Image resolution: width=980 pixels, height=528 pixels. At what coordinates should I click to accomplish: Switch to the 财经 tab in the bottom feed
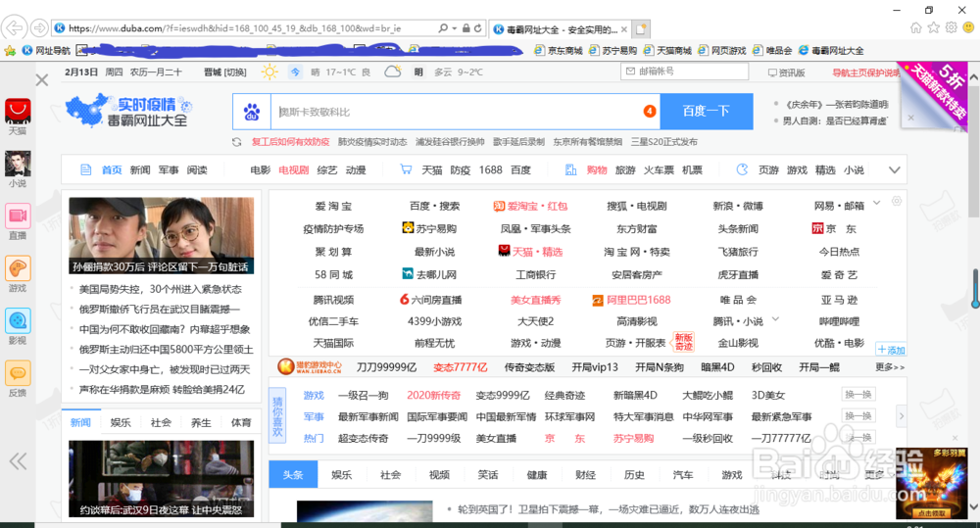point(586,474)
